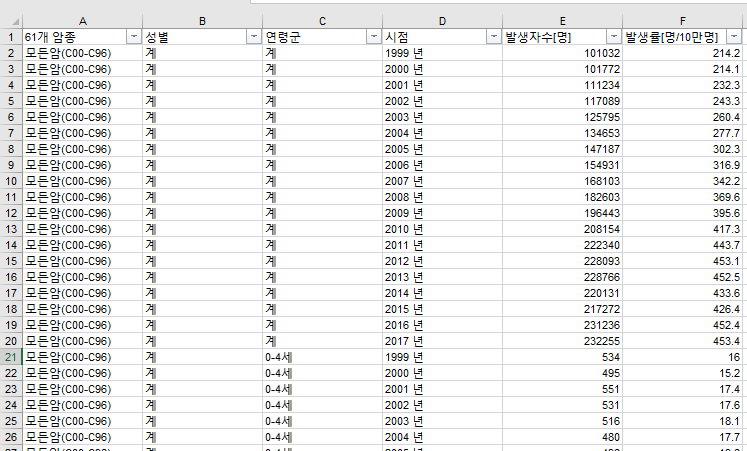
Task: Select cell with value 495
Action: pyautogui.click(x=563, y=373)
